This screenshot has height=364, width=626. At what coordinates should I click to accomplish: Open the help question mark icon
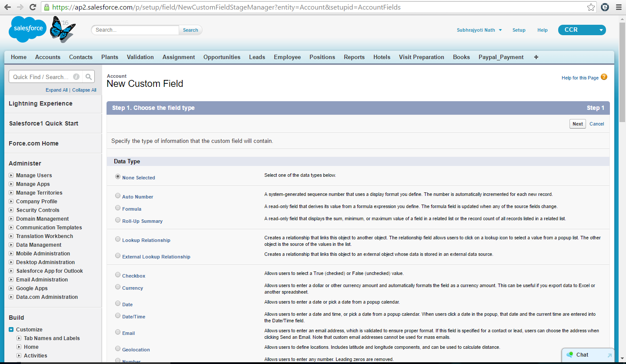click(x=604, y=77)
